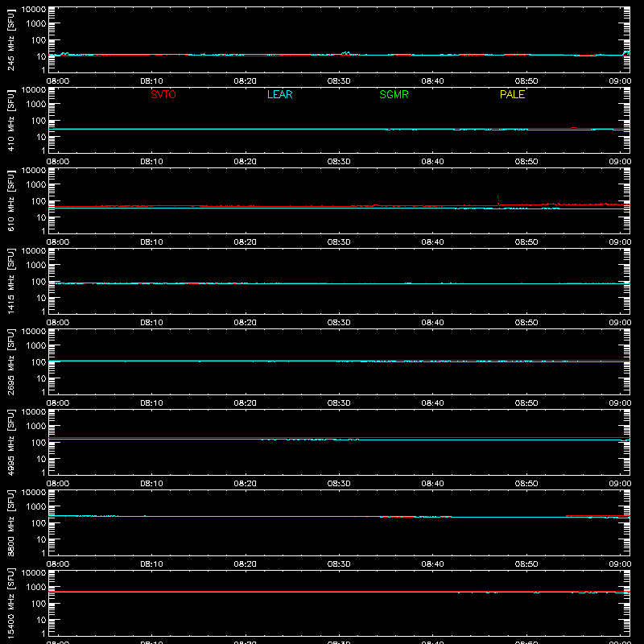Screen dimensions: 644x644
Task: Click the 09:00 tick label below 245 MHz panel
Action: point(620,81)
